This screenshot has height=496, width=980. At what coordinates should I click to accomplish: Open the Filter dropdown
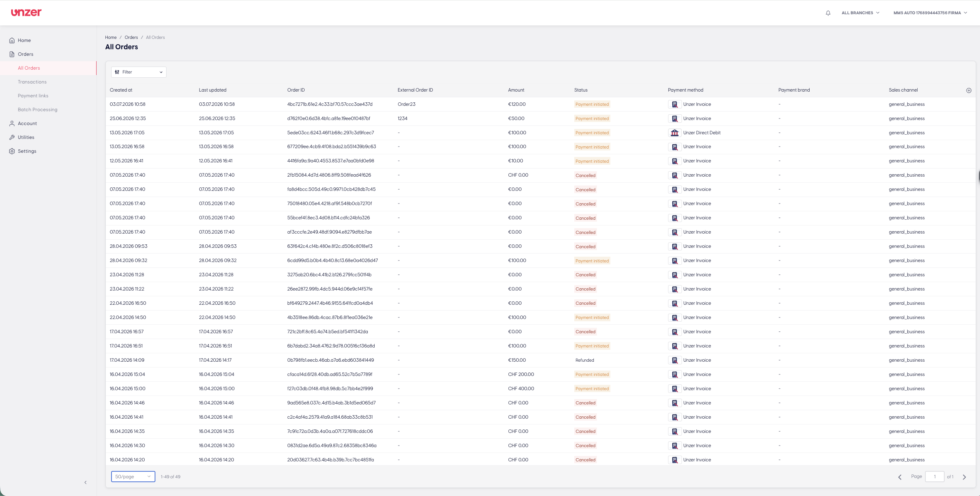139,72
